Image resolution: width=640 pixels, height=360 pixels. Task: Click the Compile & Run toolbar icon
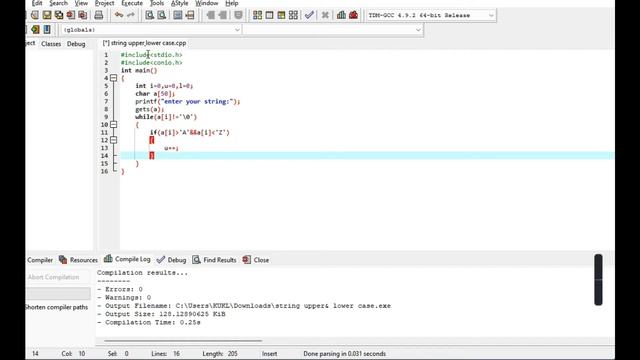tap(281, 15)
